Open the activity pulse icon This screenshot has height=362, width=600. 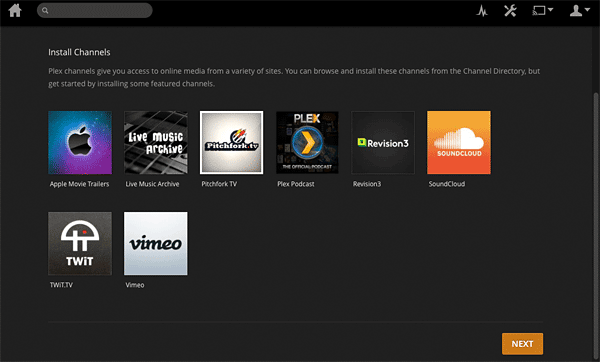click(482, 11)
